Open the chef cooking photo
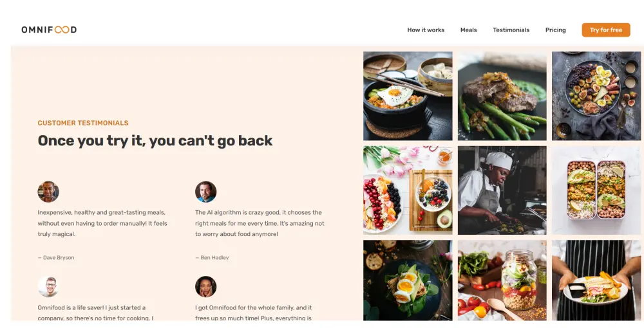Image resolution: width=644 pixels, height=328 pixels. pos(502,190)
